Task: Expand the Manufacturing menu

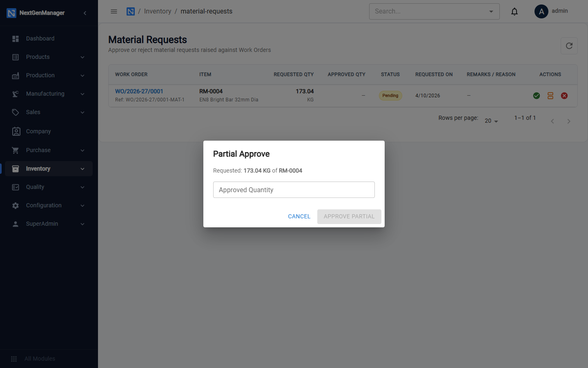Action: click(x=49, y=94)
